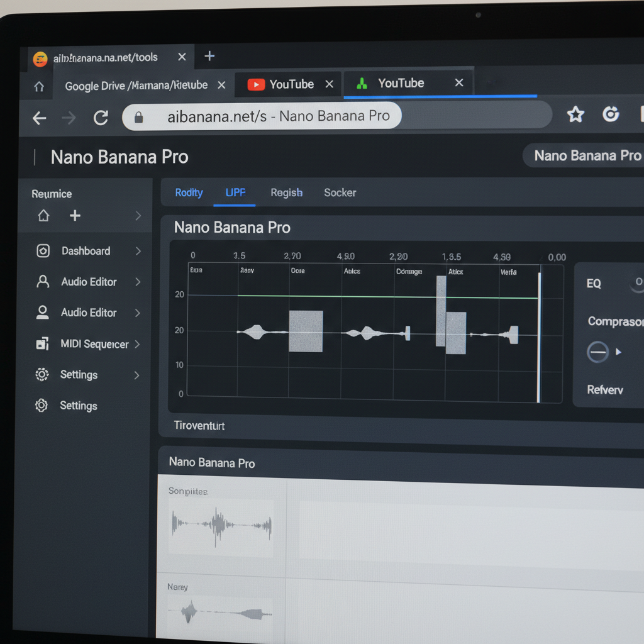Switch to the Socker tab

340,192
